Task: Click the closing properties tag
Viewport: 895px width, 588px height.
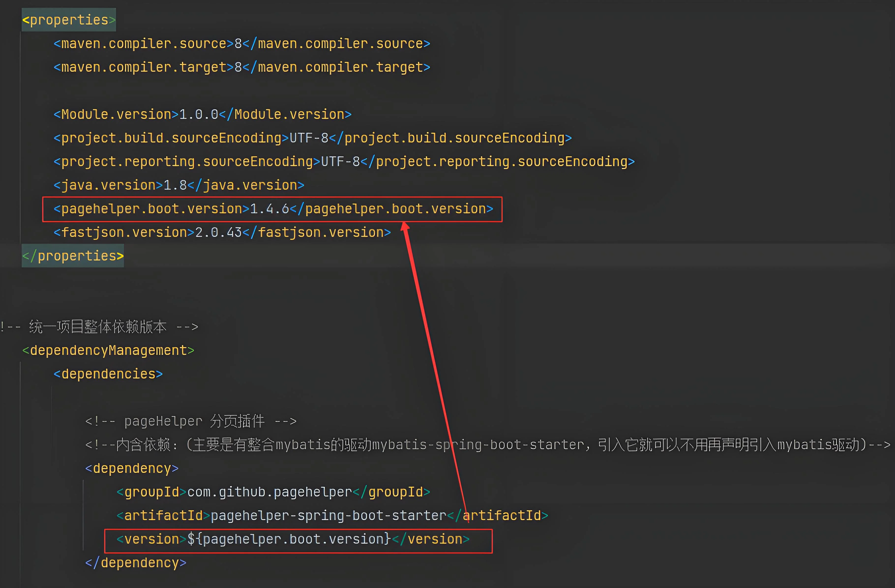Action: 73,256
